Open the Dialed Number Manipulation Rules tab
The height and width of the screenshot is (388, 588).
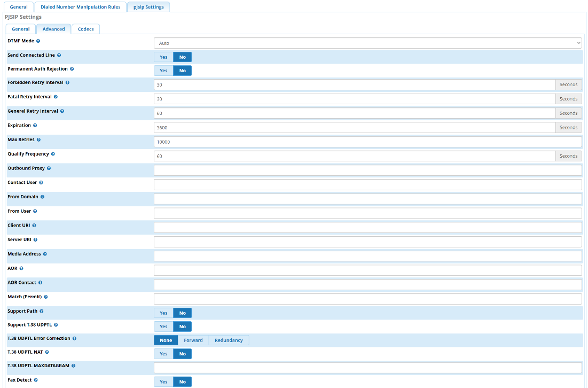point(81,7)
